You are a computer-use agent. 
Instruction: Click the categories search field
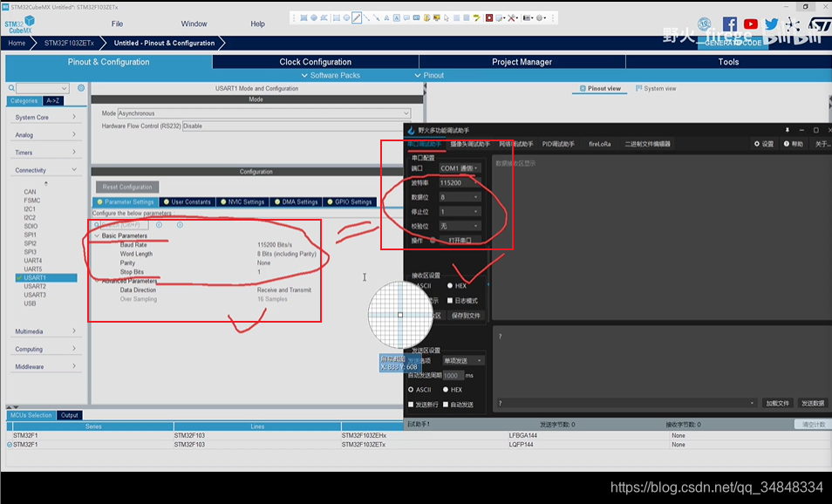43,88
